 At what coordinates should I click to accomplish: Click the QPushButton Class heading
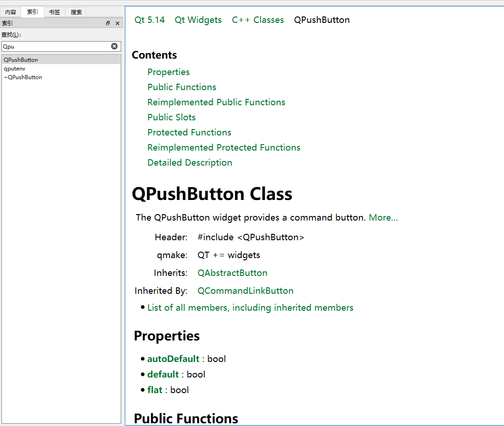pyautogui.click(x=212, y=194)
